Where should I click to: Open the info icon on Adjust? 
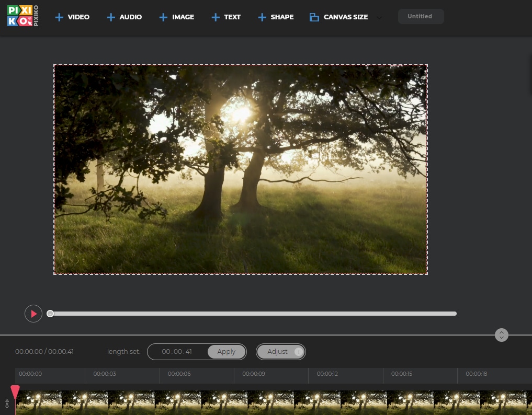pyautogui.click(x=299, y=352)
